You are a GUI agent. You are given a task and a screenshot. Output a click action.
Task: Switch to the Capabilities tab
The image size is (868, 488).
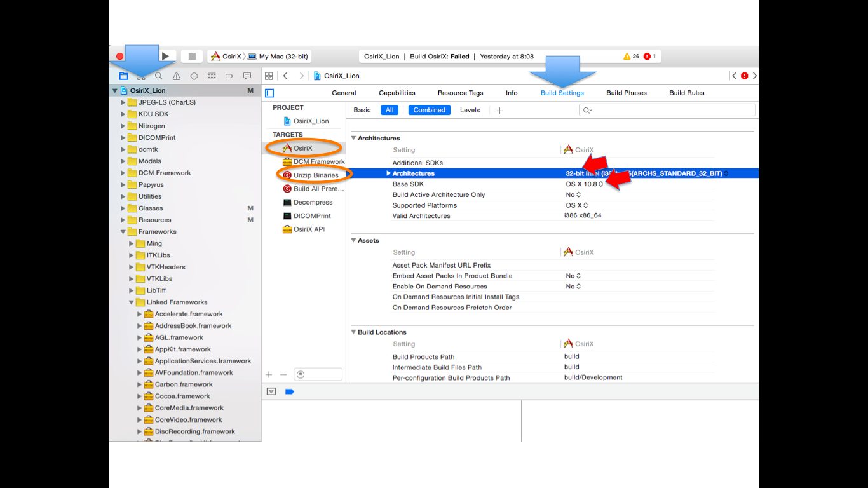pos(397,93)
